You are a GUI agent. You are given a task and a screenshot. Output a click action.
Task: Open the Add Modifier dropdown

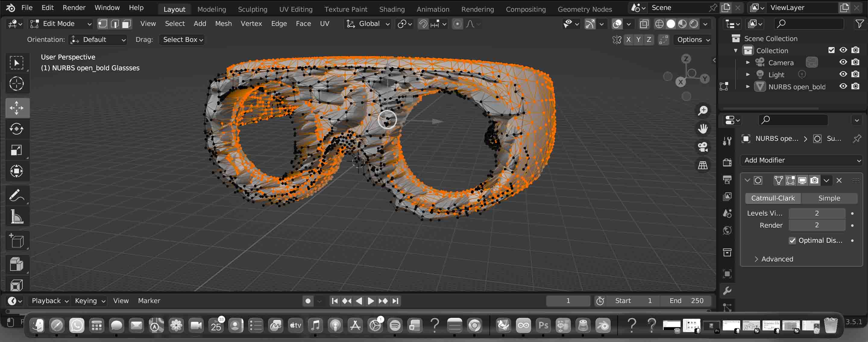[x=802, y=160]
